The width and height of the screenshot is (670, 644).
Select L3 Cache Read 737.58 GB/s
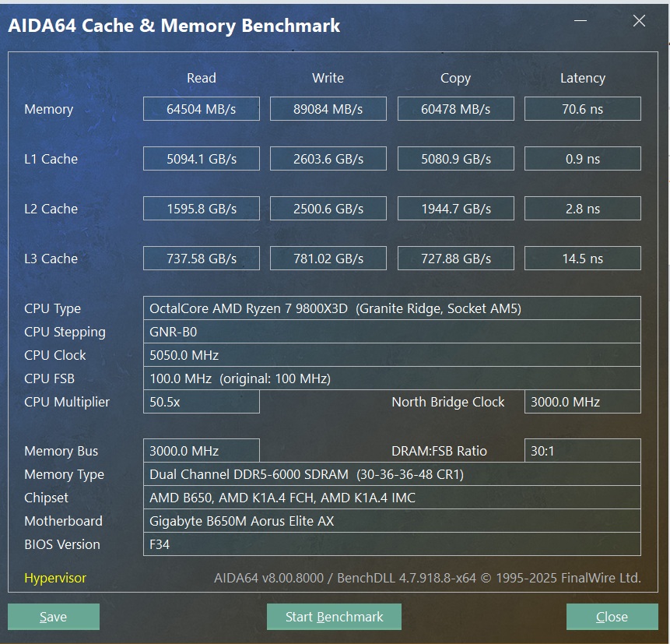[202, 259]
